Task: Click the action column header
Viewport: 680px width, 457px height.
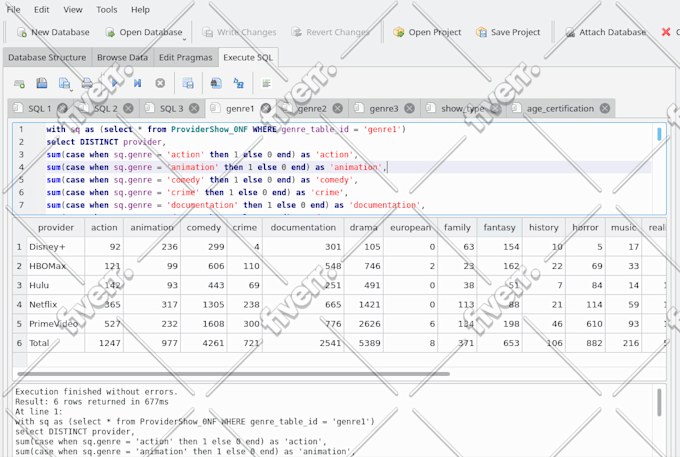Action: tap(104, 228)
